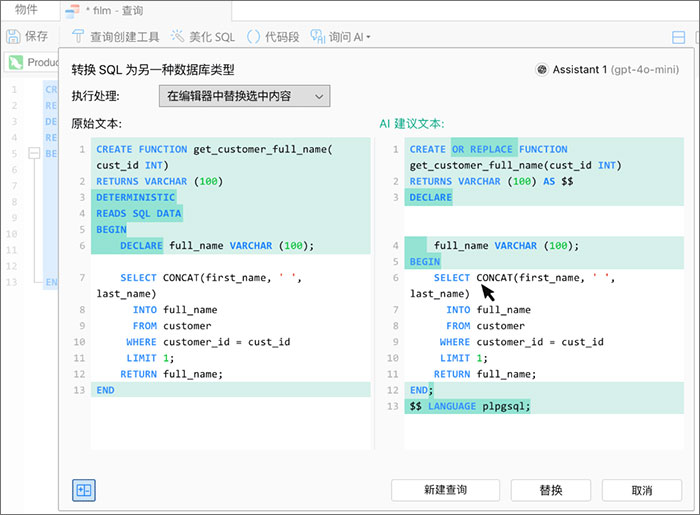
Task: Click the green connection icon next to Produc
Action: point(16,62)
